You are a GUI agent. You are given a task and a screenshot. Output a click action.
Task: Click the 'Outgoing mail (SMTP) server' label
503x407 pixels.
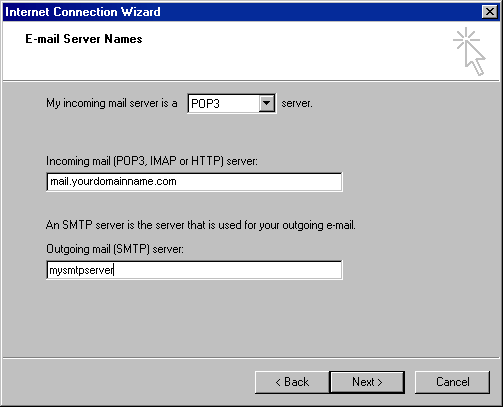click(115, 249)
